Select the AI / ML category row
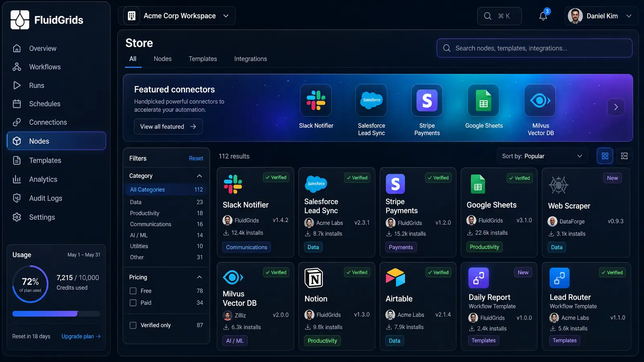The image size is (644, 362). point(166,235)
